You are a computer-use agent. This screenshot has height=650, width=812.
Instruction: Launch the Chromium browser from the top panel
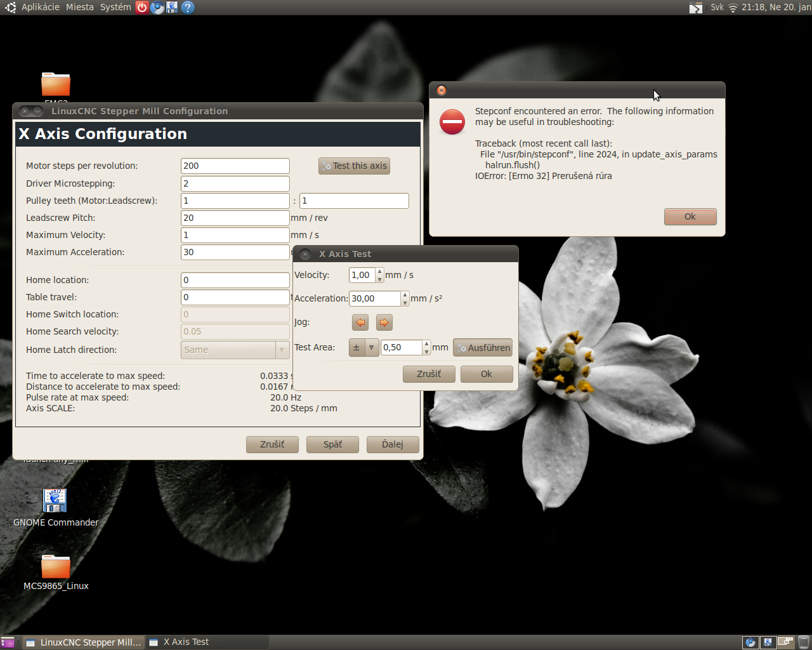[157, 8]
